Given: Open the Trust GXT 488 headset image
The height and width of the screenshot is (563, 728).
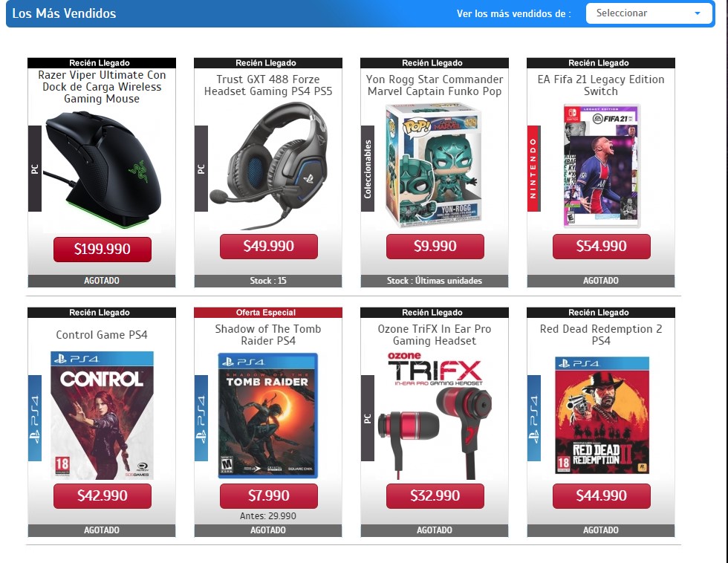Looking at the screenshot, I should pos(269,166).
